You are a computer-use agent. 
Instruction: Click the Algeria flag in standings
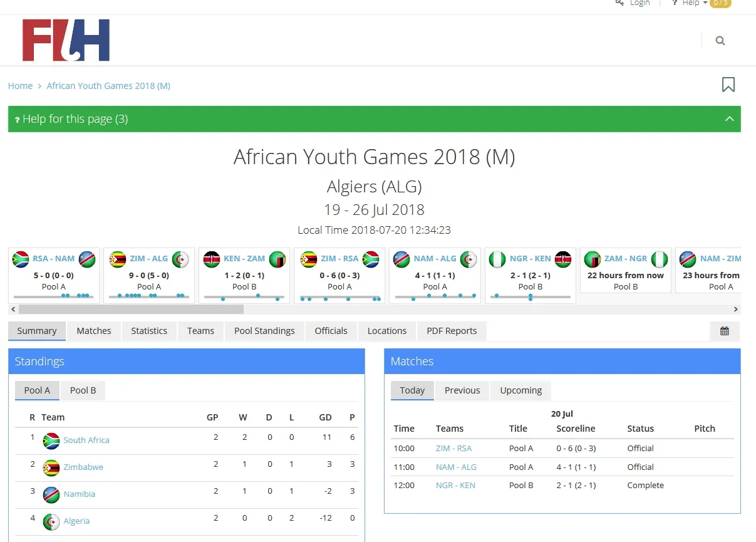[51, 521]
